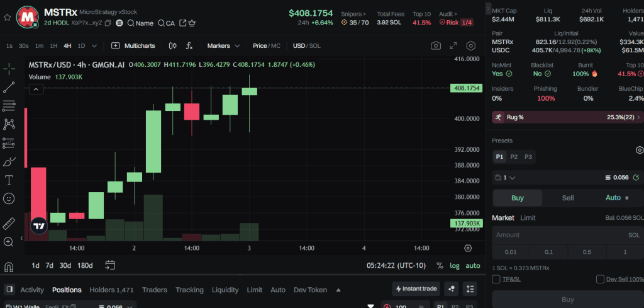
Task: Open the price axis settings gear
Action: [468, 248]
